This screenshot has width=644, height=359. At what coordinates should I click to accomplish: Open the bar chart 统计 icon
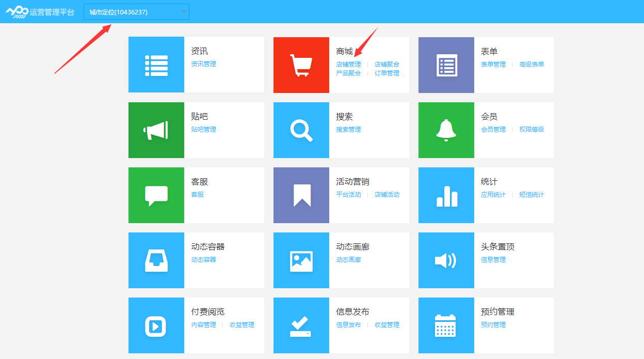click(x=446, y=195)
